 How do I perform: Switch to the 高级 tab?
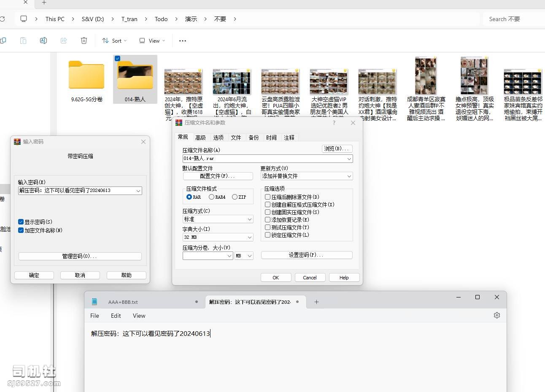click(x=200, y=138)
